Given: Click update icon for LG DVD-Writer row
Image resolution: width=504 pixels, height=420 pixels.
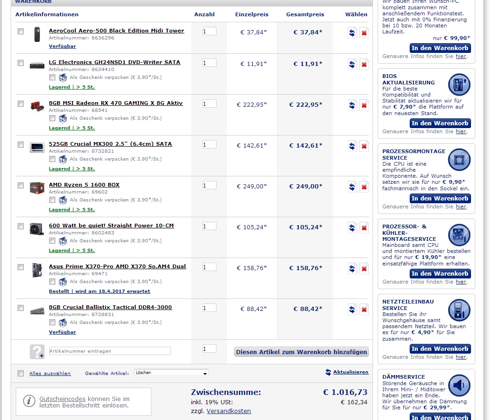Looking at the screenshot, I should point(352,65).
